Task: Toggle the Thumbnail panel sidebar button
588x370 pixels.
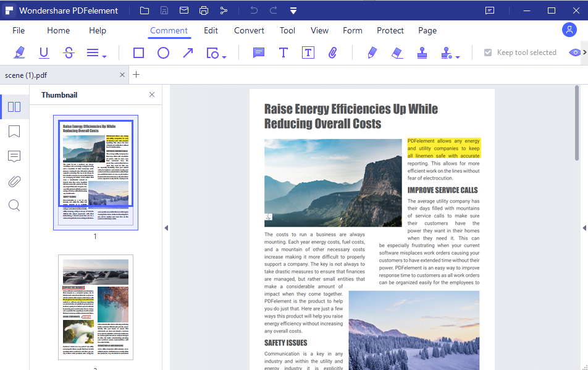Action: (x=14, y=107)
